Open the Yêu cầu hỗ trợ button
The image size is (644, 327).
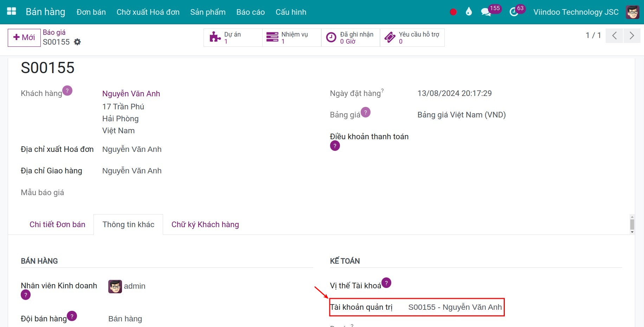[411, 37]
